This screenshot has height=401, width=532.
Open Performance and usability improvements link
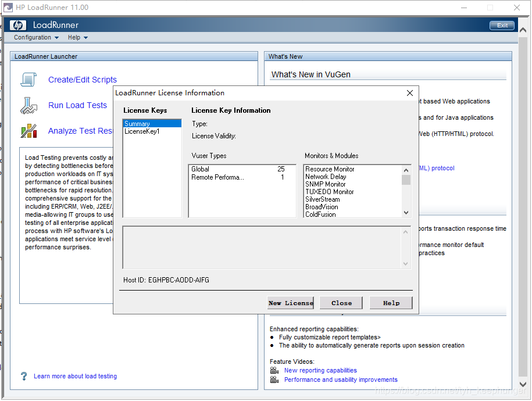[x=341, y=379]
